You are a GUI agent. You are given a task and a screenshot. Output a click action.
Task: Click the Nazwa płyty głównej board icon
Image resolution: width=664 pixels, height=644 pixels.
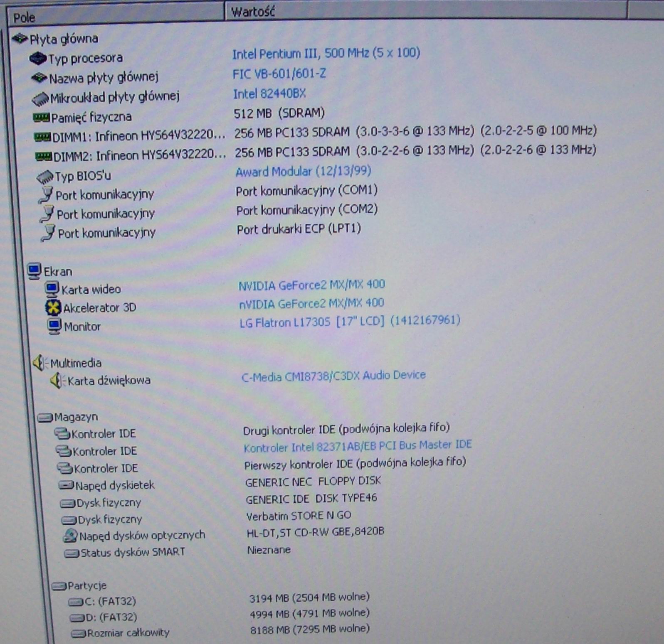[x=39, y=78]
